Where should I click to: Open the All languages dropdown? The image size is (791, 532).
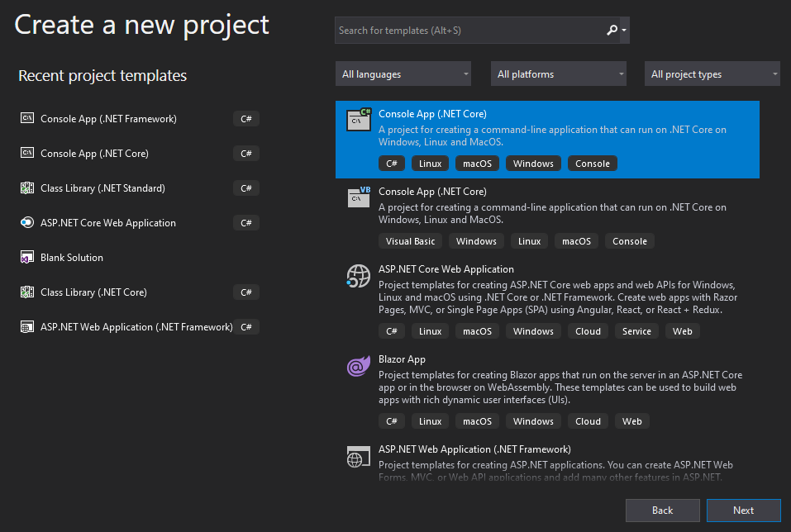tap(403, 74)
